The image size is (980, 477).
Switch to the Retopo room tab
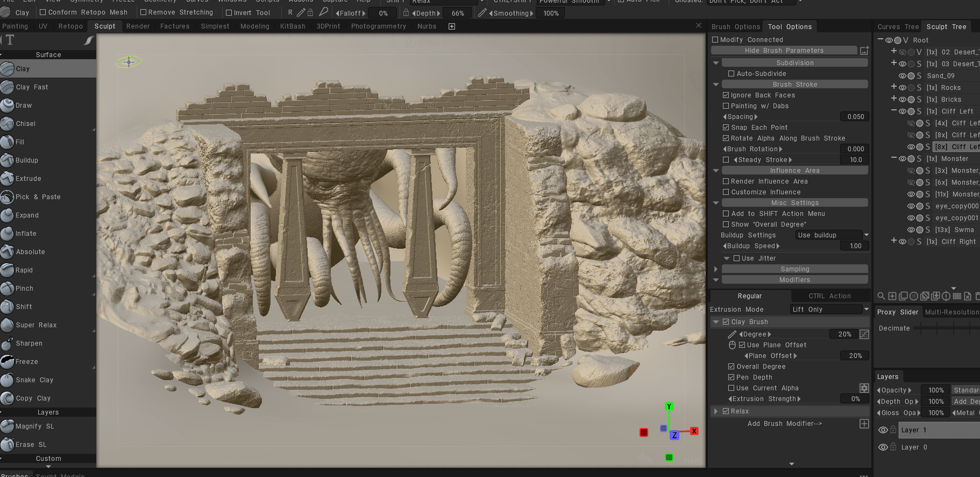coord(70,26)
